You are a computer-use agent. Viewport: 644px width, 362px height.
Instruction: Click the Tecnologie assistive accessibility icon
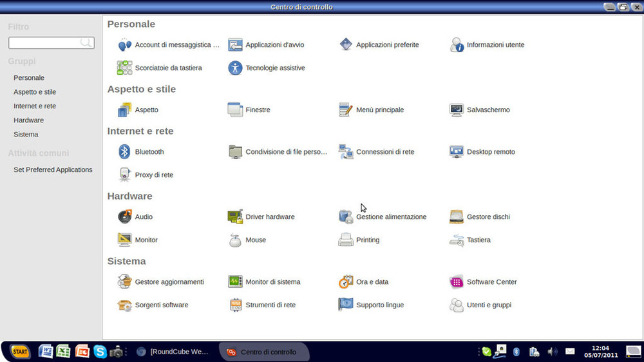point(235,68)
